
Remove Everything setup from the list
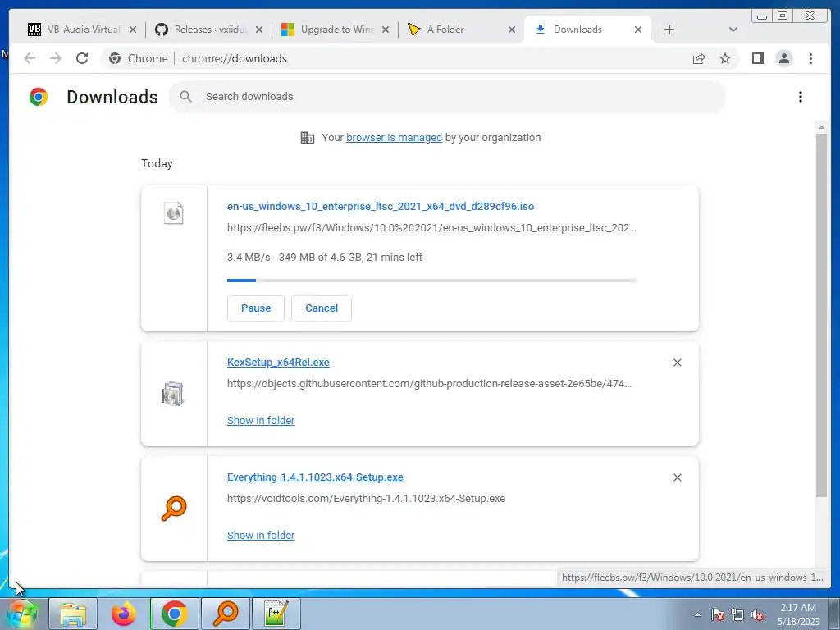(677, 477)
